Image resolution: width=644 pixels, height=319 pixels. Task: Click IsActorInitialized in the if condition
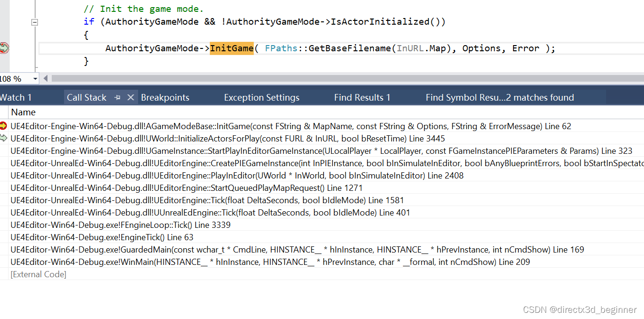pos(380,22)
